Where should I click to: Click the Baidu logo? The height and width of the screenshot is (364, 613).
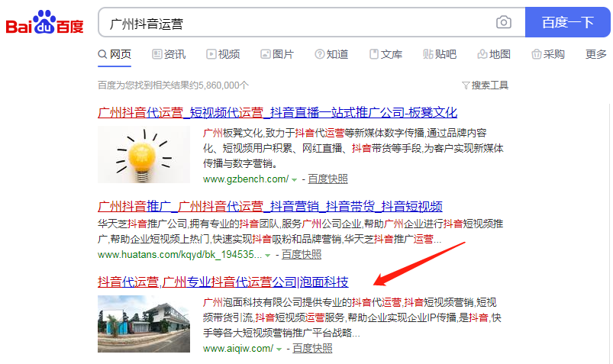tap(44, 22)
